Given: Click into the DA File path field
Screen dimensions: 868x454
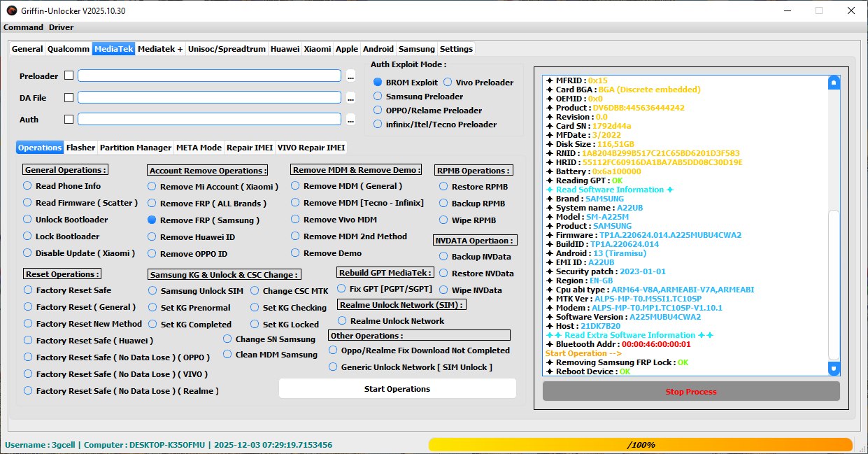Looking at the screenshot, I should (209, 97).
